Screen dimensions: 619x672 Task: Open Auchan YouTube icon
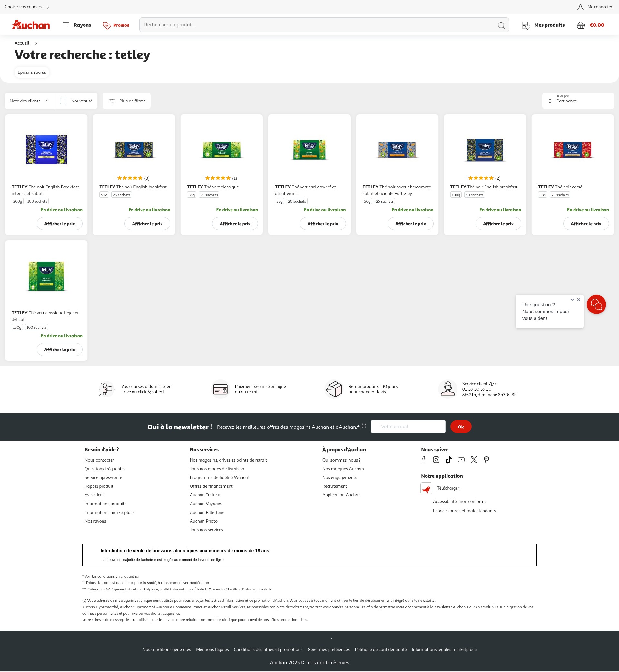[461, 459]
